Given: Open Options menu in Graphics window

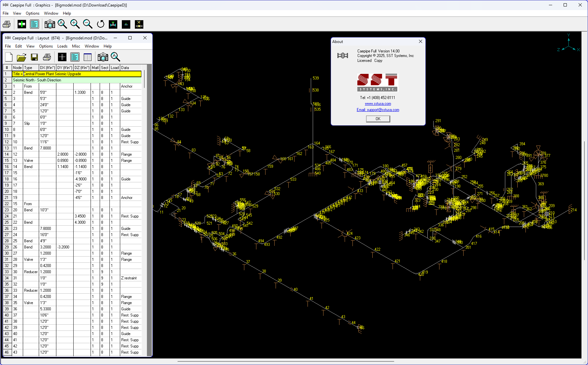Looking at the screenshot, I should pyautogui.click(x=33, y=13).
